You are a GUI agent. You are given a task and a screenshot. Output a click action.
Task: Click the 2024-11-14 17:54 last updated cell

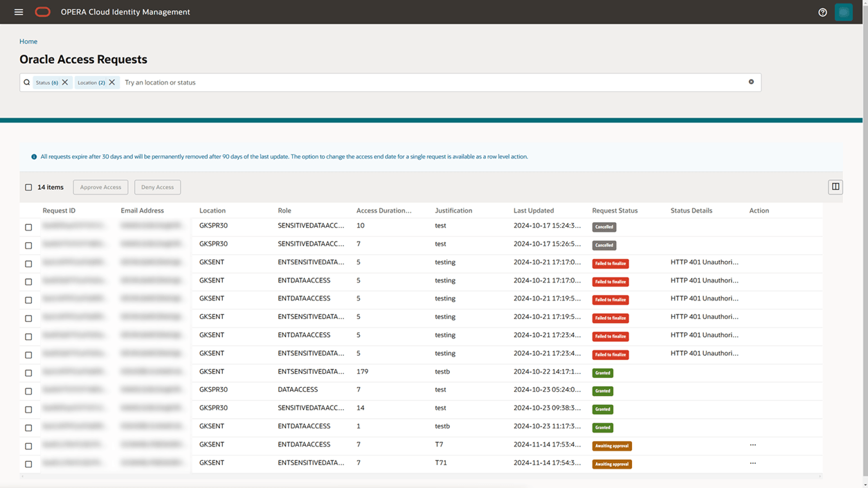(x=547, y=462)
